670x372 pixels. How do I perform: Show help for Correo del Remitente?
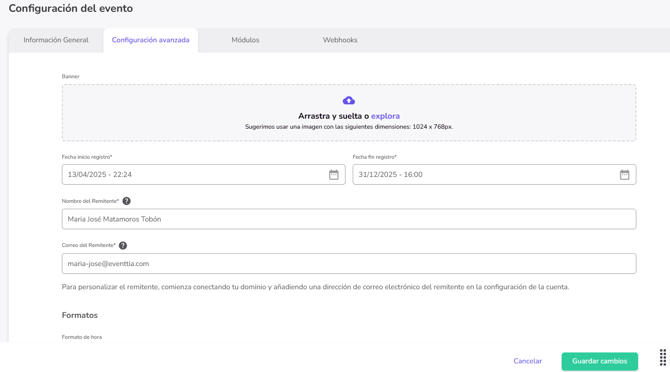click(x=123, y=246)
